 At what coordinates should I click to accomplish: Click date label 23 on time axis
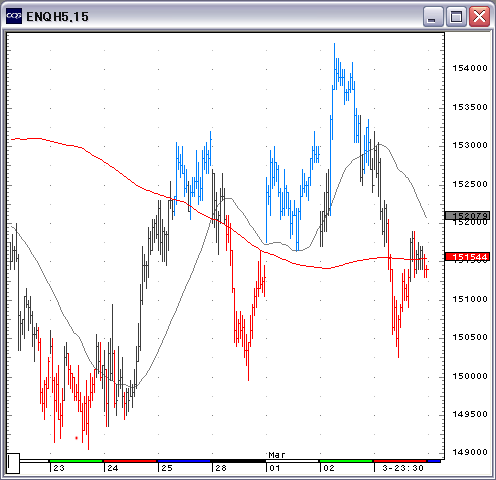tap(59, 468)
